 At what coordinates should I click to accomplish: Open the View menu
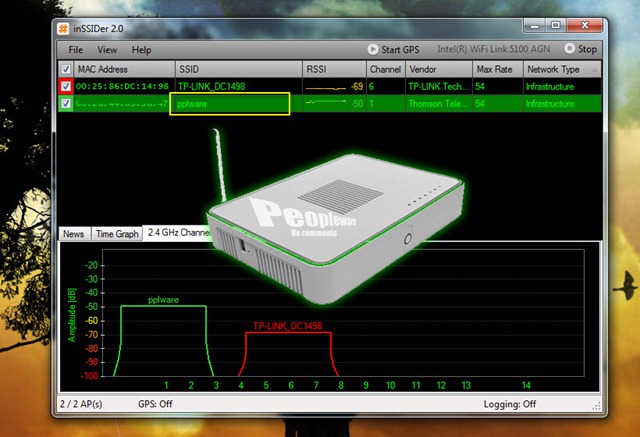[107, 50]
